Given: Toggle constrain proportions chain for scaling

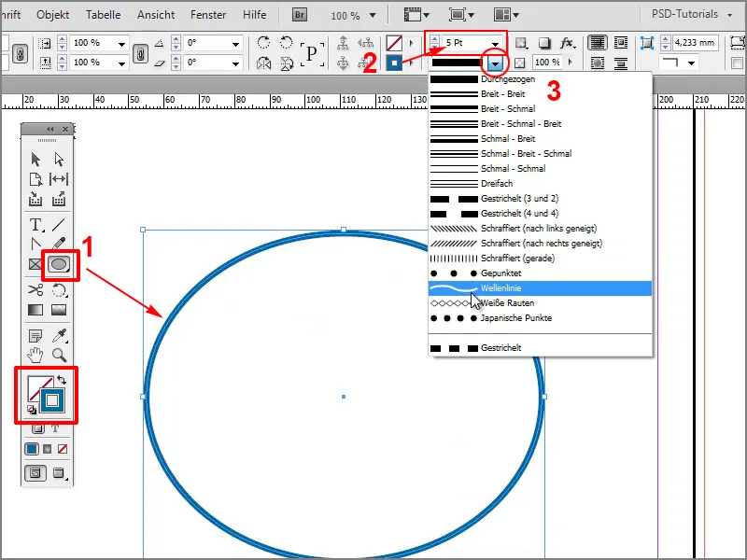Looking at the screenshot, I should tap(140, 53).
